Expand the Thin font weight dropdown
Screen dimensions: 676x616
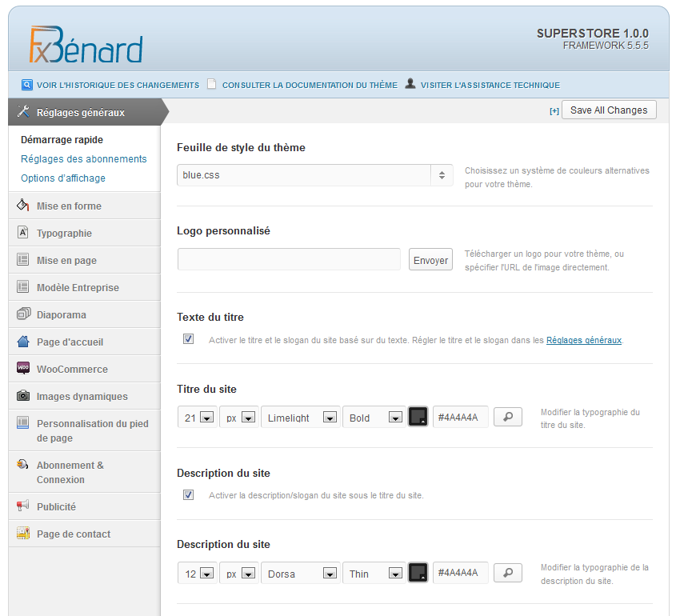pos(374,573)
